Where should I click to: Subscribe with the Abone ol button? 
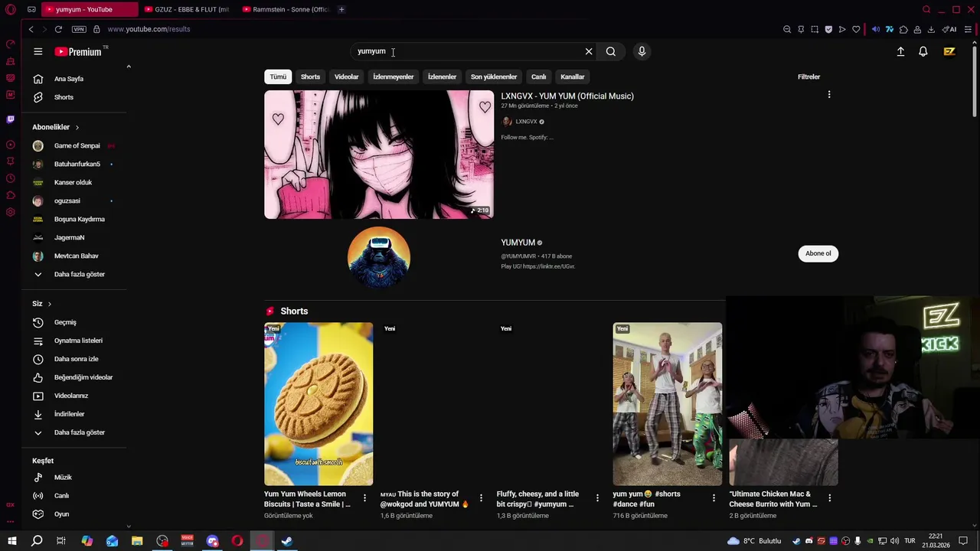(x=818, y=253)
